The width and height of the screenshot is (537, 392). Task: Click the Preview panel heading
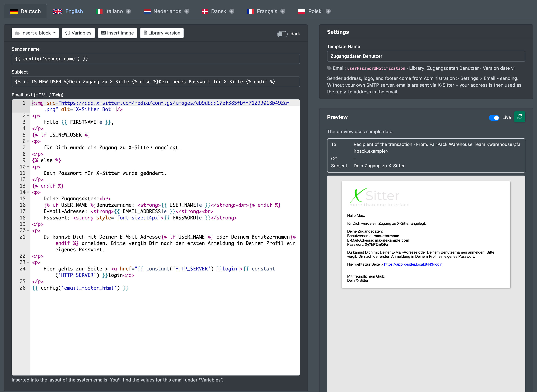[337, 117]
